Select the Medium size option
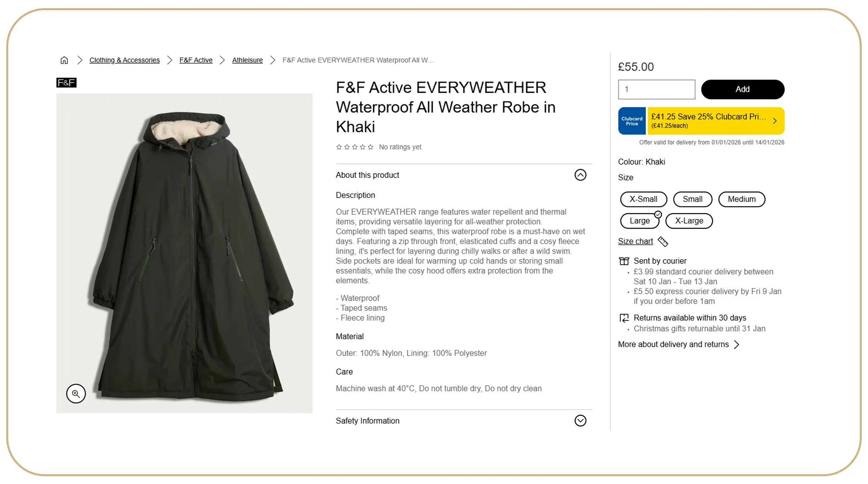 click(741, 199)
